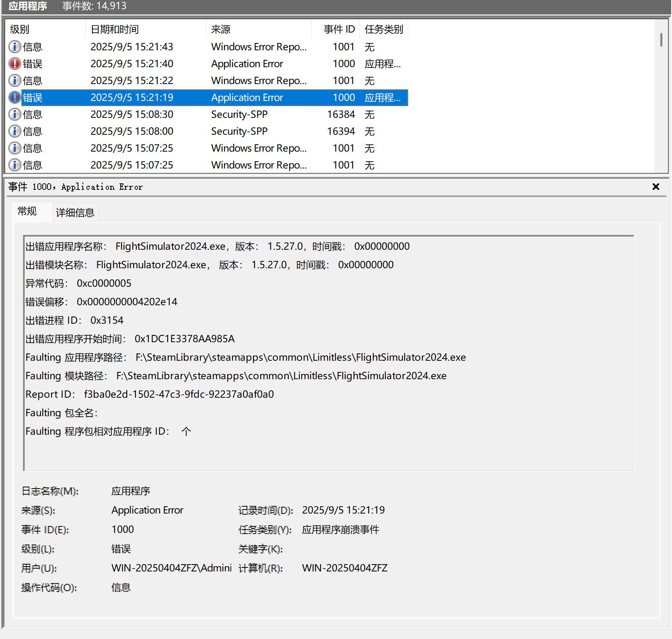Sort events by the 级别 column header
Screen dimensions: 672x639
pos(44,29)
